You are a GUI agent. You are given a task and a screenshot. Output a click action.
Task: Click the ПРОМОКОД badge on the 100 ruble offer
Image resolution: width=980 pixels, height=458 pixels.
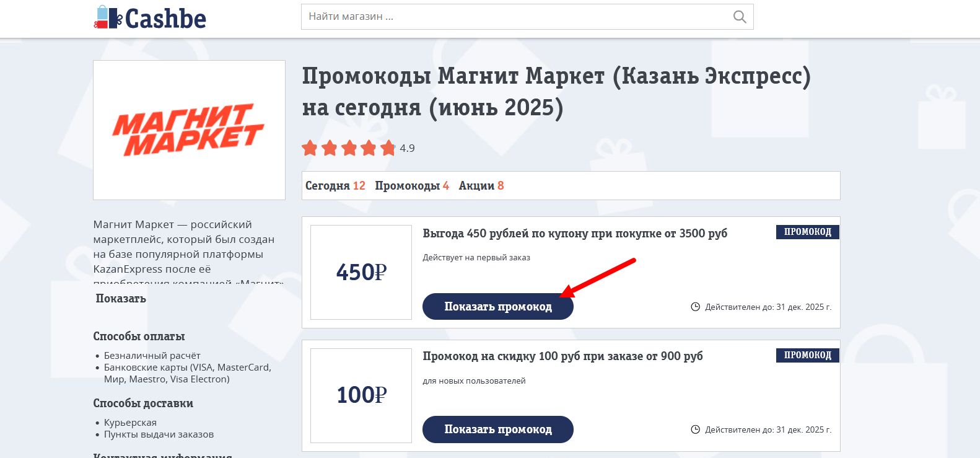808,355
